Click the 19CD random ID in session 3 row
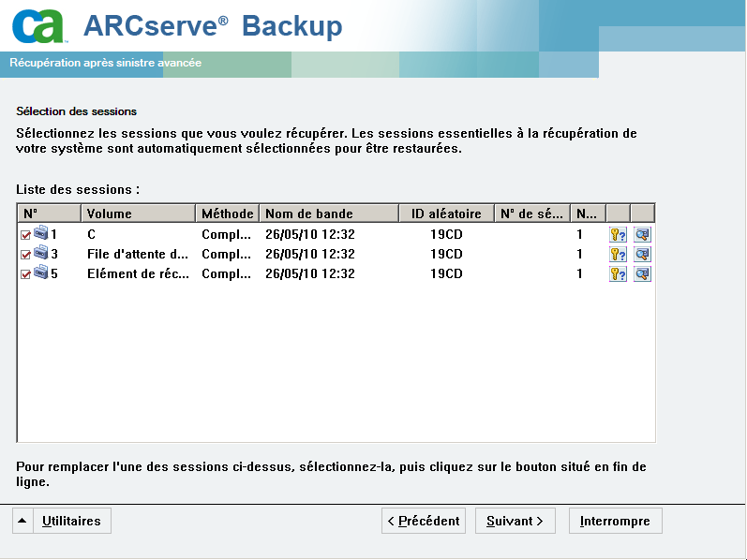This screenshot has height=560, width=747. click(x=446, y=255)
